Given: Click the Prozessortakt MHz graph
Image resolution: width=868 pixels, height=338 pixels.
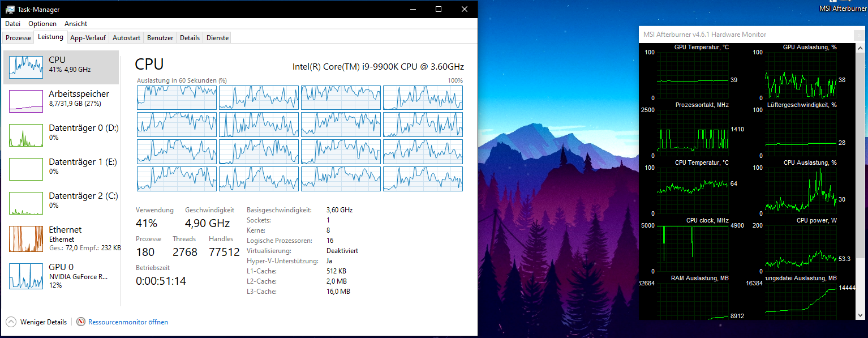Looking at the screenshot, I should 693,133.
